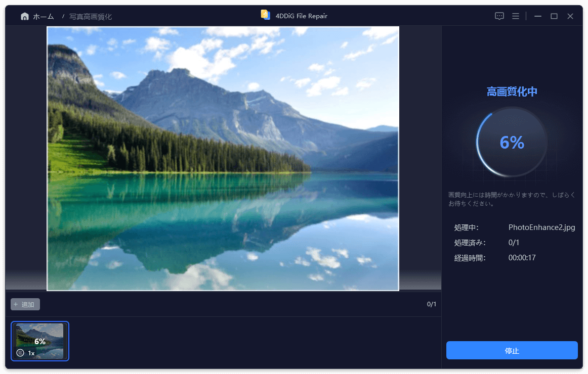The width and height of the screenshot is (588, 374).
Task: Click the mountain lake preview image
Action: tap(223, 158)
